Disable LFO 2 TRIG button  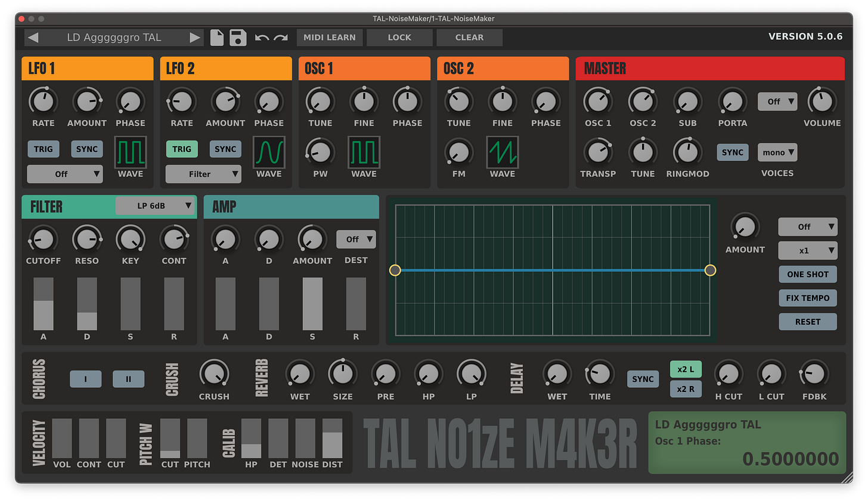182,149
